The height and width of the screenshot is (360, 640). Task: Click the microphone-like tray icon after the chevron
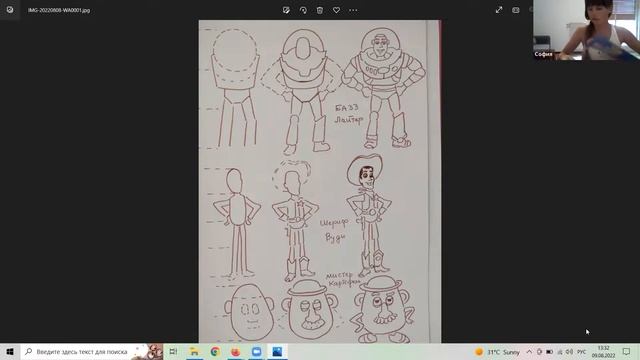(539, 351)
